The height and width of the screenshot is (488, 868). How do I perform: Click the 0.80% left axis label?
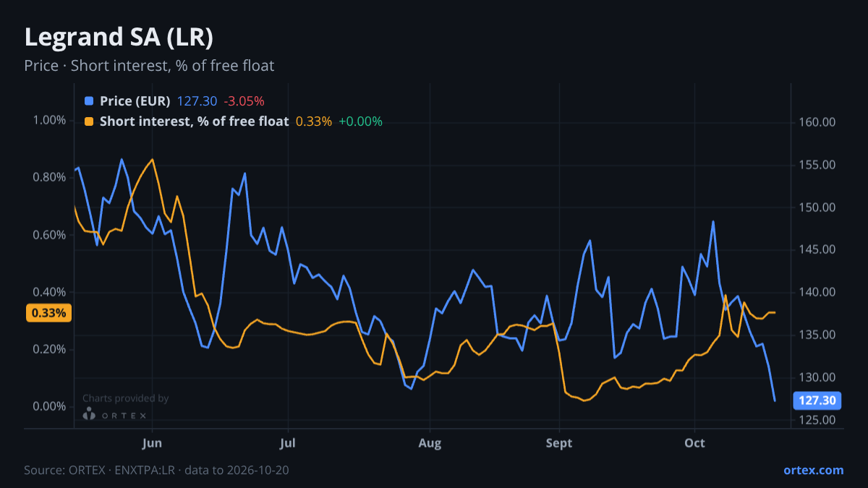tap(50, 177)
